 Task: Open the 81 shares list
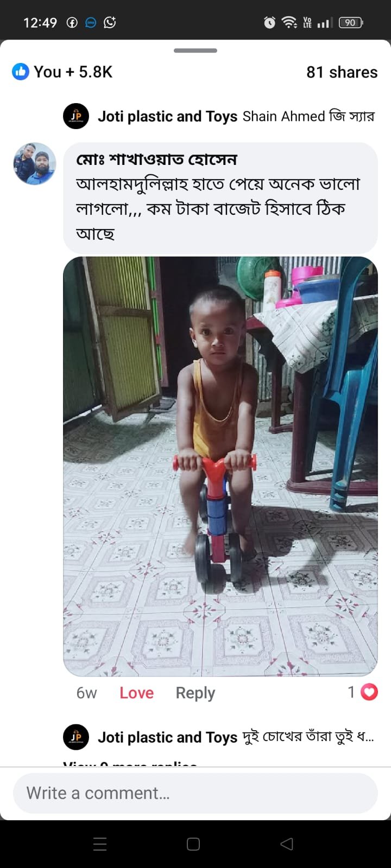click(x=342, y=72)
